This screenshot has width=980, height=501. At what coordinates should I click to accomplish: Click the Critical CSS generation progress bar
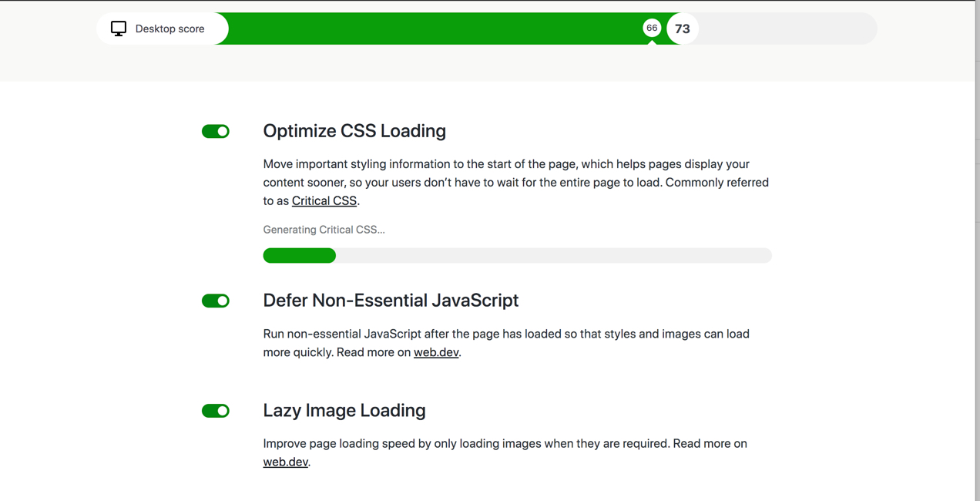tap(517, 255)
